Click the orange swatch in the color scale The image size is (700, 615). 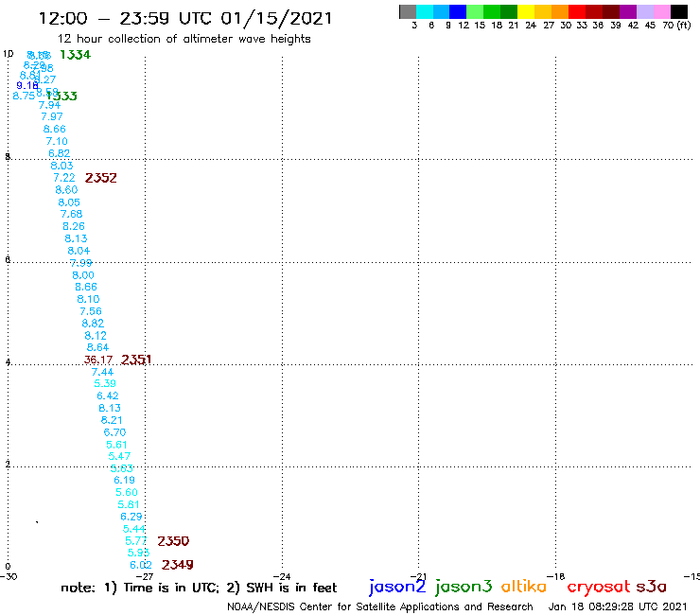560,11
